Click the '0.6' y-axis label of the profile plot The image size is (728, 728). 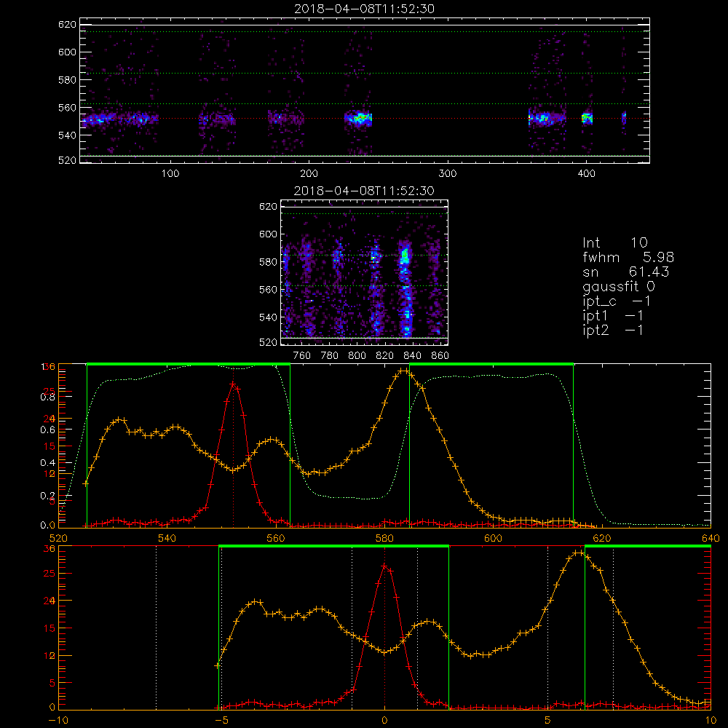[x=47, y=430]
